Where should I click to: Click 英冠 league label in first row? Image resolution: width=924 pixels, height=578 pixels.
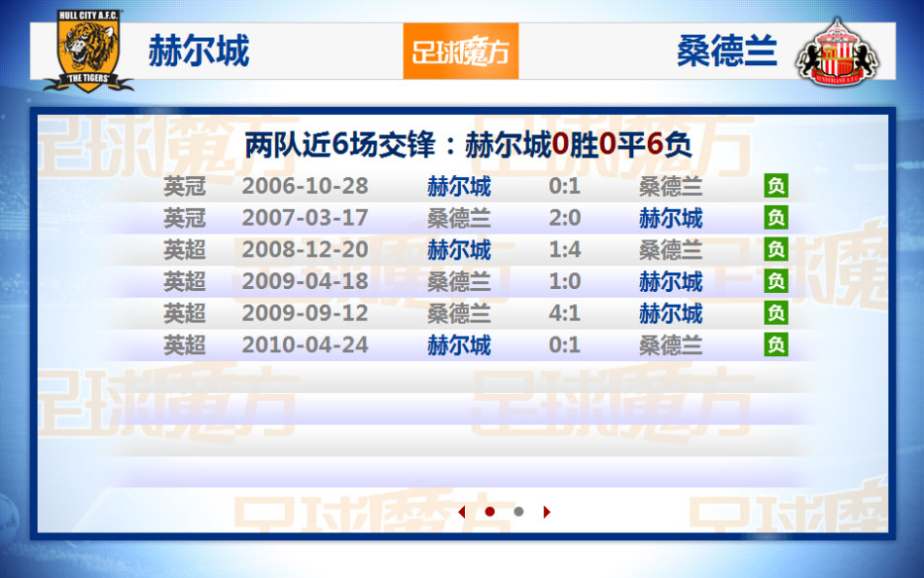(184, 186)
